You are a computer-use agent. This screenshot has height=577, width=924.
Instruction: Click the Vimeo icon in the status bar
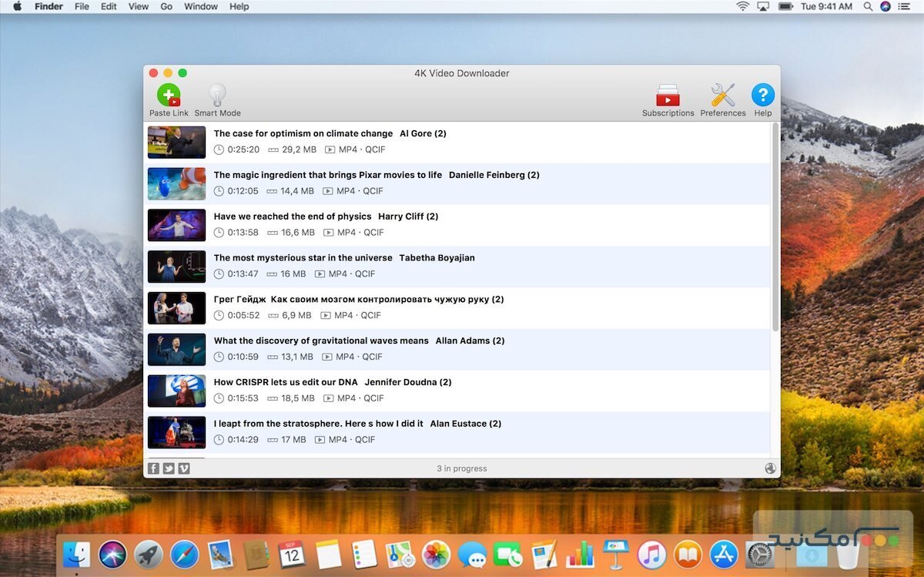tap(184, 468)
